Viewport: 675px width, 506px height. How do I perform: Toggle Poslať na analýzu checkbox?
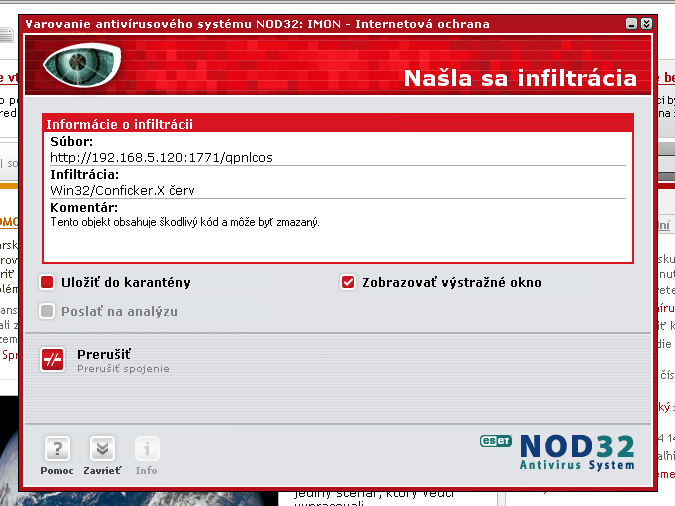46,311
